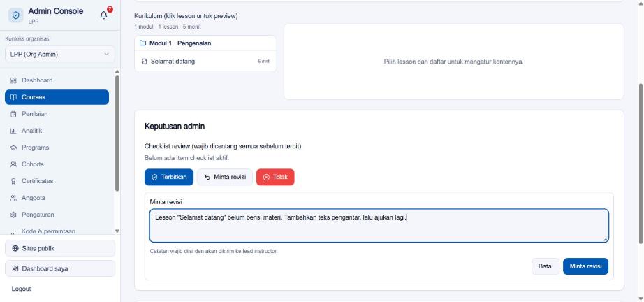Viewport: 644px width, 302px height.
Task: Click the blue Terbitkan button
Action: coord(169,177)
